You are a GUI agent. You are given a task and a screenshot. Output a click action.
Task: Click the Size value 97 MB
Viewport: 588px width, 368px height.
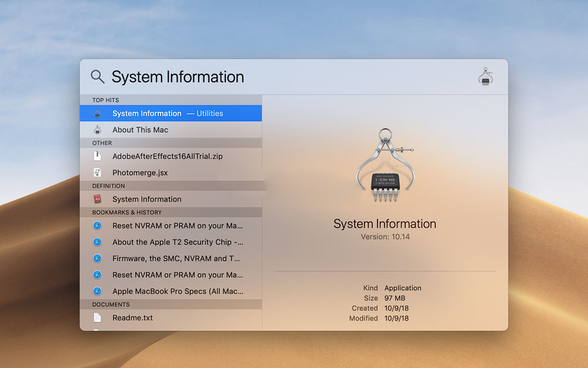[395, 298]
